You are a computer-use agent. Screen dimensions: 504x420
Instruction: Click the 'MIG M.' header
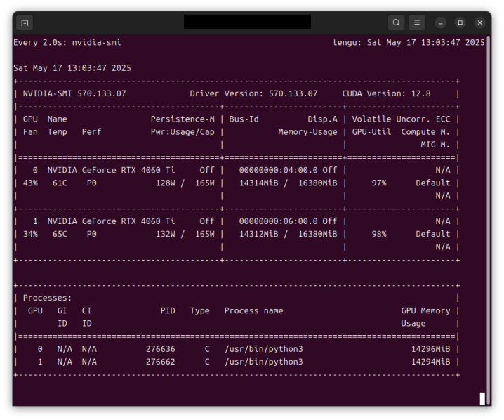coord(435,145)
